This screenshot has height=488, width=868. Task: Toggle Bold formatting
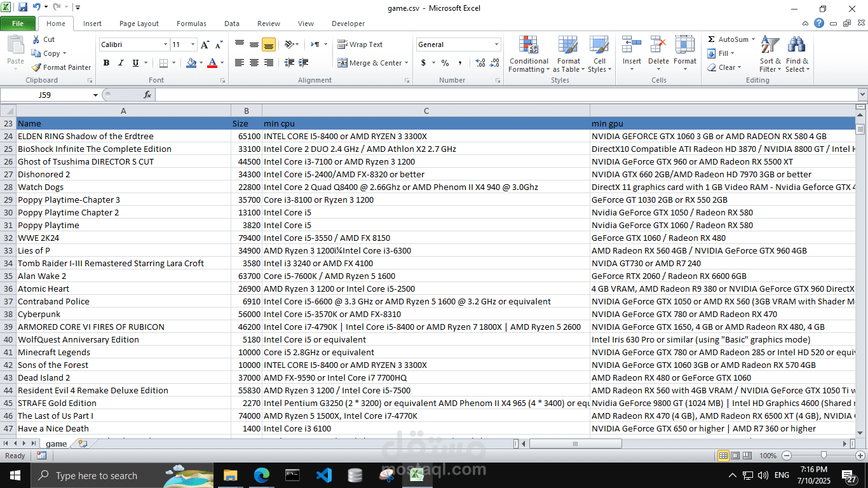106,63
